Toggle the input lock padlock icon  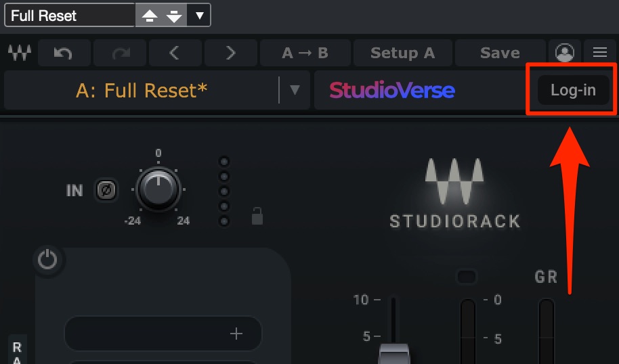point(257,216)
